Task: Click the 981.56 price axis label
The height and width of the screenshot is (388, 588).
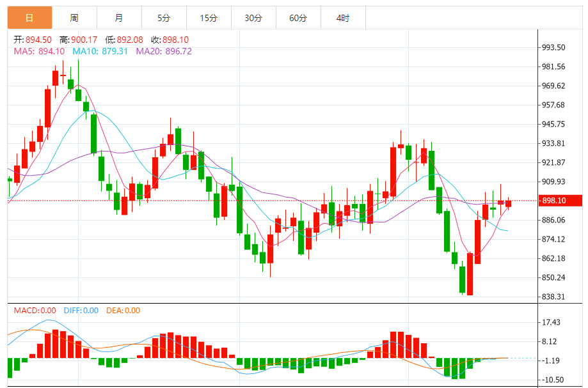Action: (553, 66)
